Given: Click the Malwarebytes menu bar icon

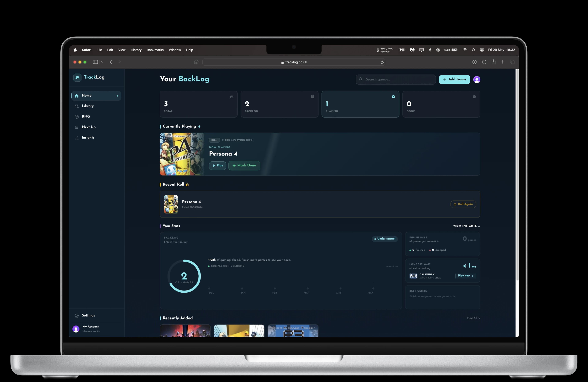Looking at the screenshot, I should pos(412,50).
